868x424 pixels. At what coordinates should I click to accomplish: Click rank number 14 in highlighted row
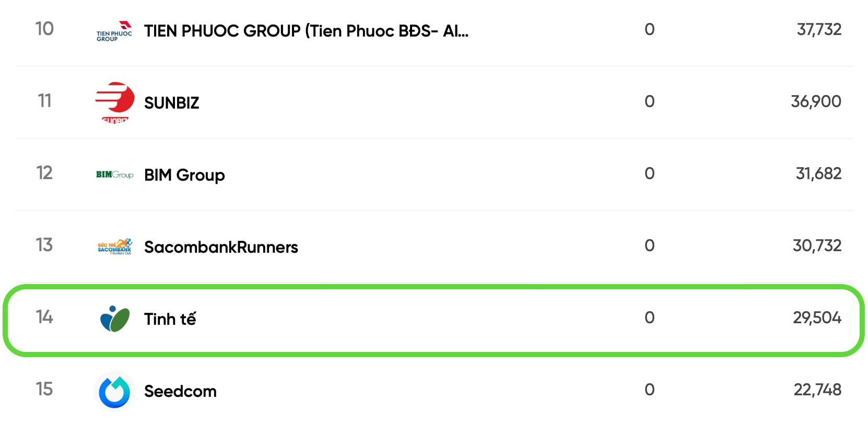tap(44, 317)
